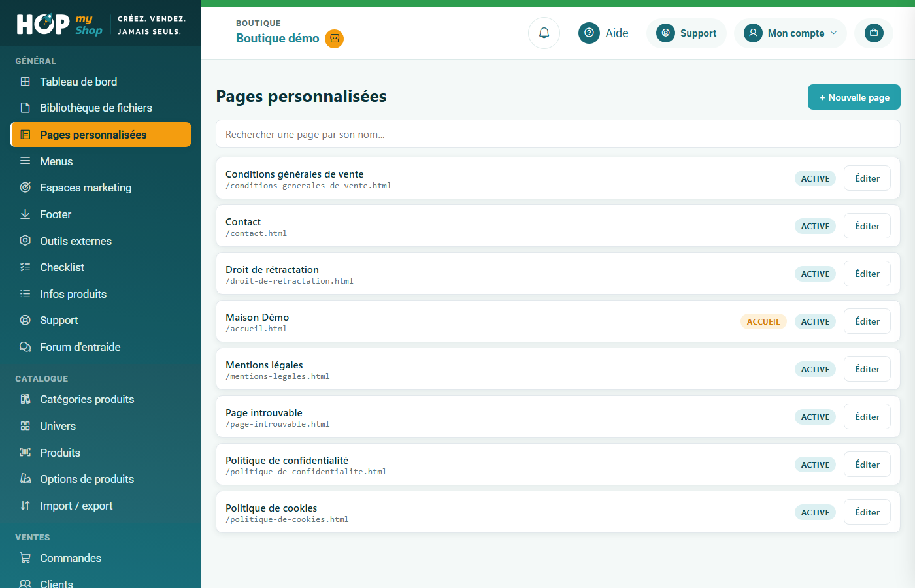The height and width of the screenshot is (588, 915).
Task: Click the Aide label in header
Action: coord(617,33)
